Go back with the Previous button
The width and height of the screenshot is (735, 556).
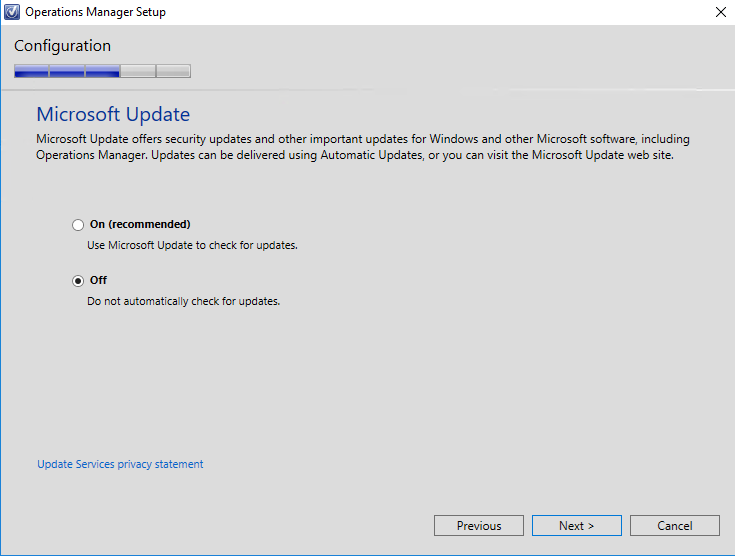pyautogui.click(x=479, y=526)
